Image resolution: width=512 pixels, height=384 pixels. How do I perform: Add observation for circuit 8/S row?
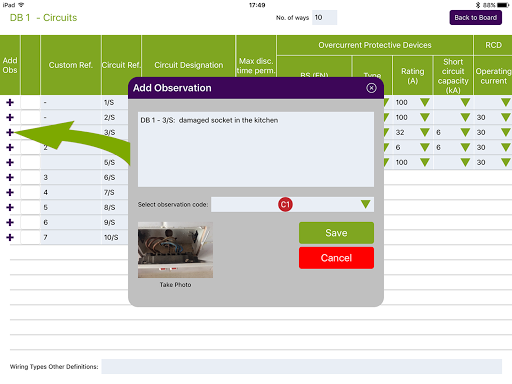(x=10, y=207)
